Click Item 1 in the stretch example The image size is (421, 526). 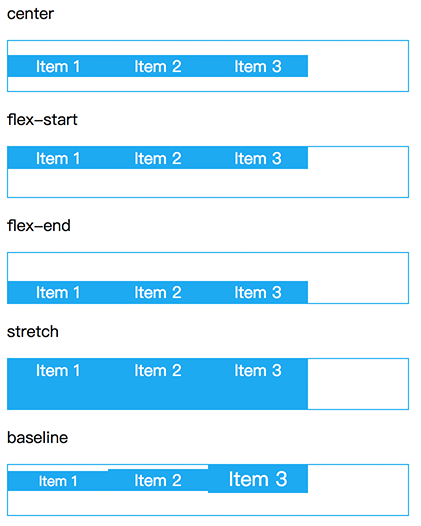(x=58, y=384)
